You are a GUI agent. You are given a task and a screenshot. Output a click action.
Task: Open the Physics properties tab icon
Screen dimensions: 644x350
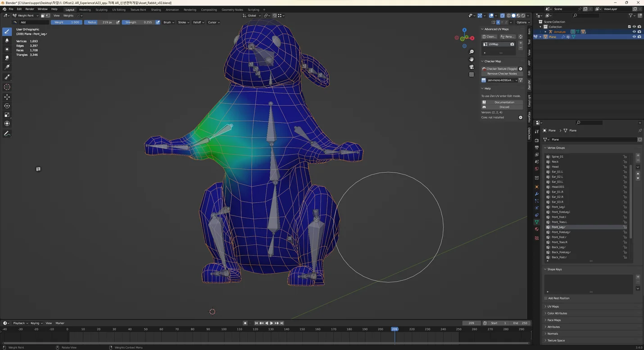(x=536, y=208)
